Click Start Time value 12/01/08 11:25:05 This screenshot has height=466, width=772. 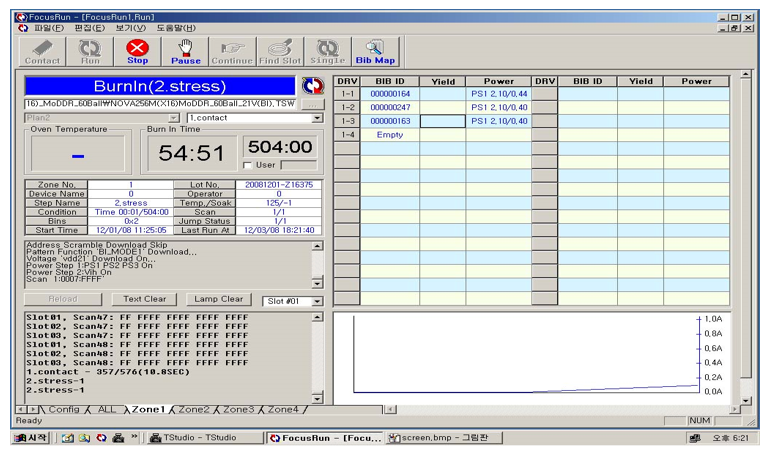[x=131, y=230]
